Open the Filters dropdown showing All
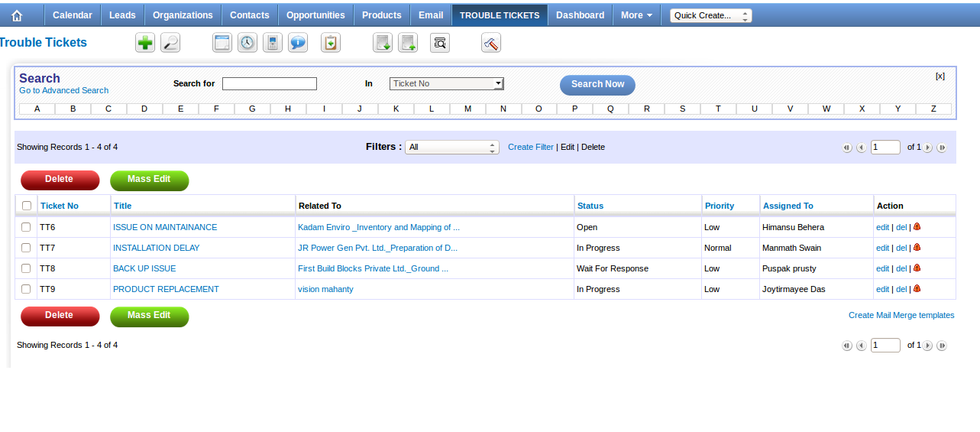The height and width of the screenshot is (432, 980). click(452, 147)
